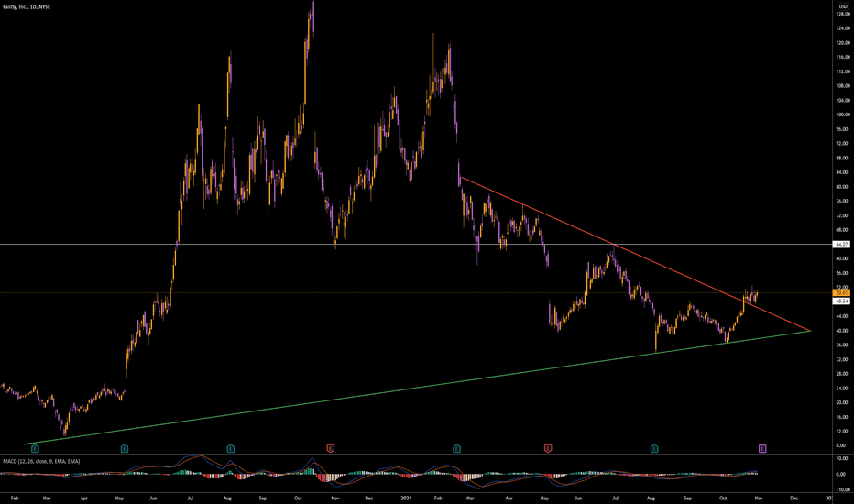Click the 36.00 value on the price axis
Image resolution: width=854 pixels, height=504 pixels.
(x=843, y=345)
